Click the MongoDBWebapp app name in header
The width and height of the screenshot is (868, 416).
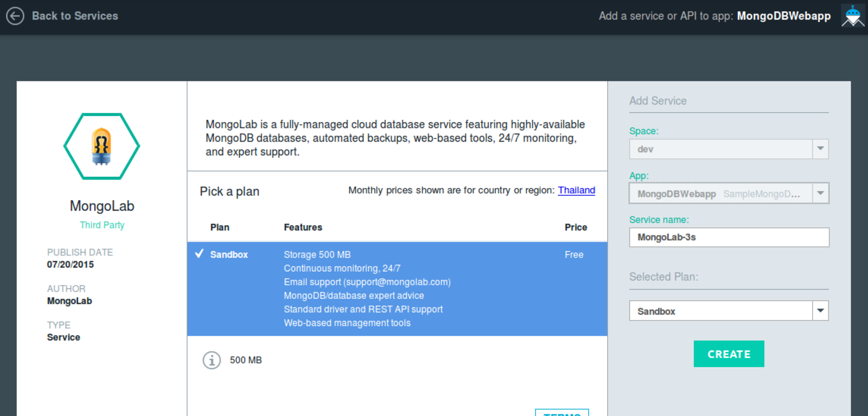pos(783,16)
